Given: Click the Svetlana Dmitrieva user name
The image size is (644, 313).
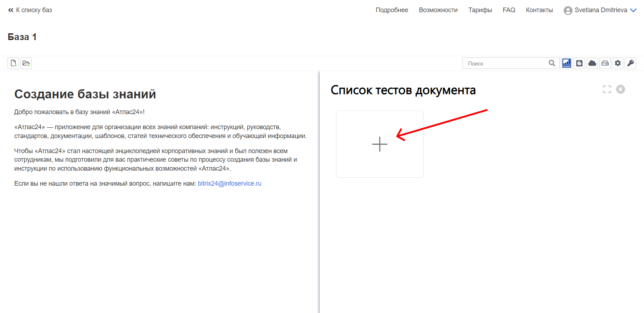Looking at the screenshot, I should (x=601, y=10).
